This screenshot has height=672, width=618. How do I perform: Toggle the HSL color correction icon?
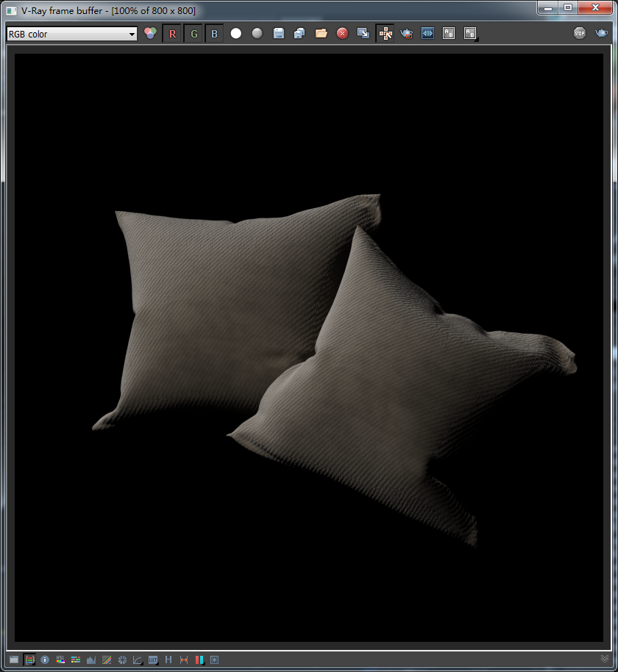[x=60, y=660]
